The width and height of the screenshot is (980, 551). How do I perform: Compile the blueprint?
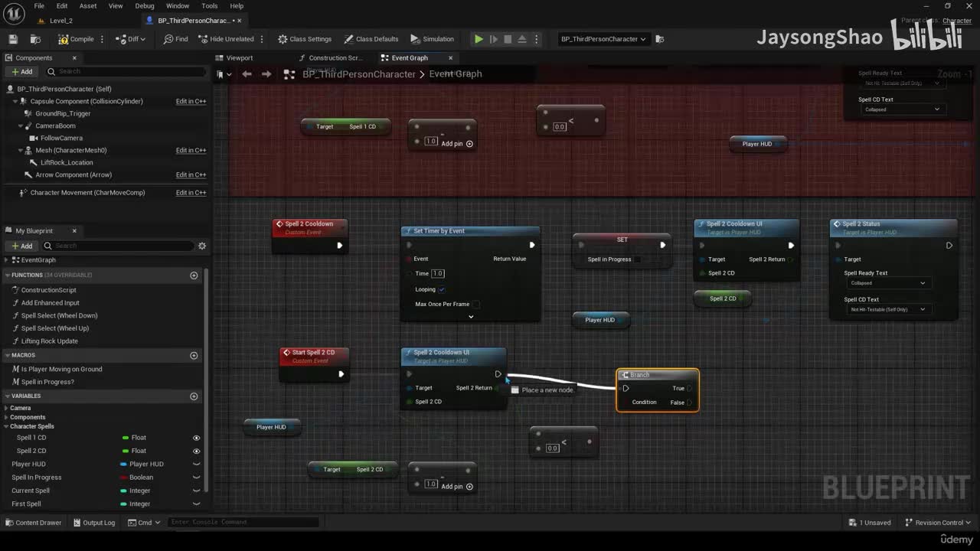click(76, 39)
